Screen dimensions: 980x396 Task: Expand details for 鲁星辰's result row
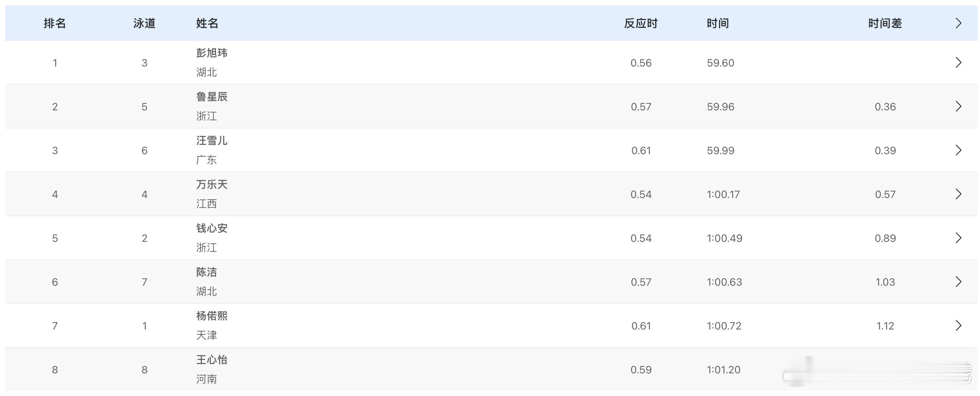959,106
